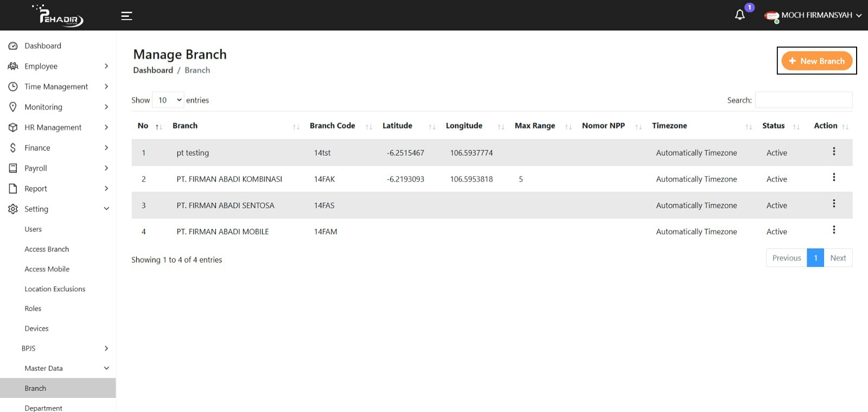Sort by Latitude column arrows
Viewport: 868px width, 412px height.
pos(432,127)
